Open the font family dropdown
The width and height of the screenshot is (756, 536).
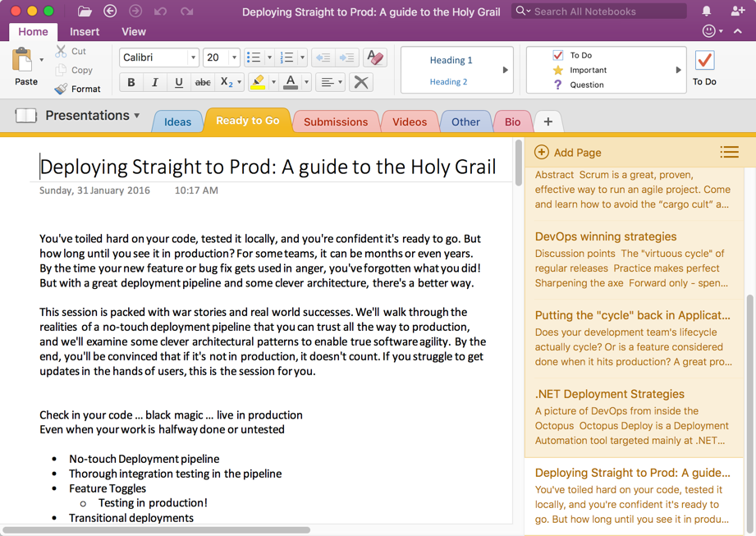158,57
